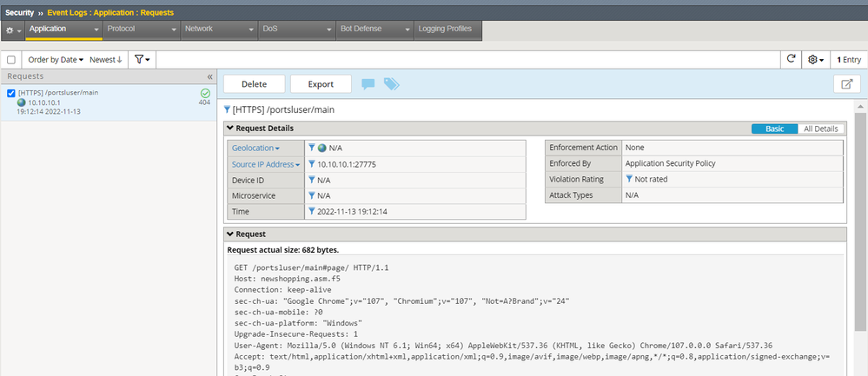Viewport: 868px width, 376px height.
Task: Collapse Requests panel with double-chevron icon
Action: pyautogui.click(x=209, y=76)
